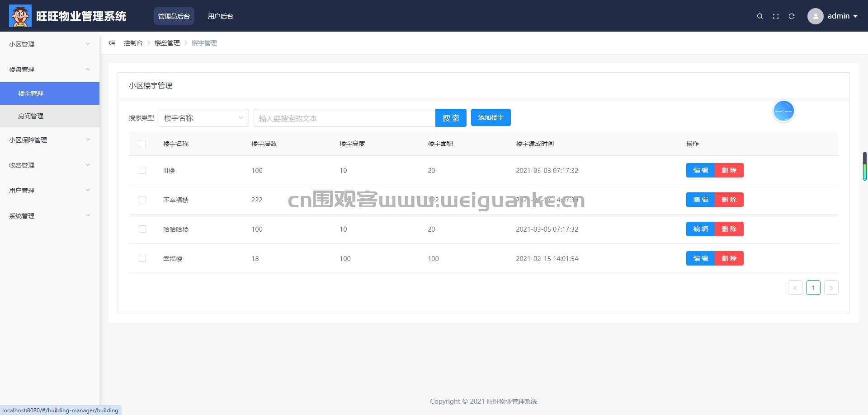The image size is (868, 415).
Task: Toggle the select-all checkbox in table header
Action: pyautogui.click(x=142, y=144)
